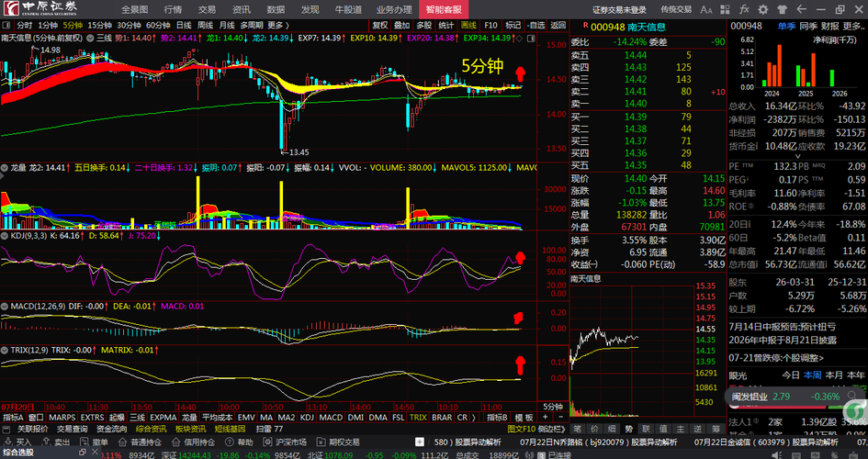The height and width of the screenshot is (459, 868).
Task: Open the skin/theme shirt icon
Action: (x=782, y=9)
